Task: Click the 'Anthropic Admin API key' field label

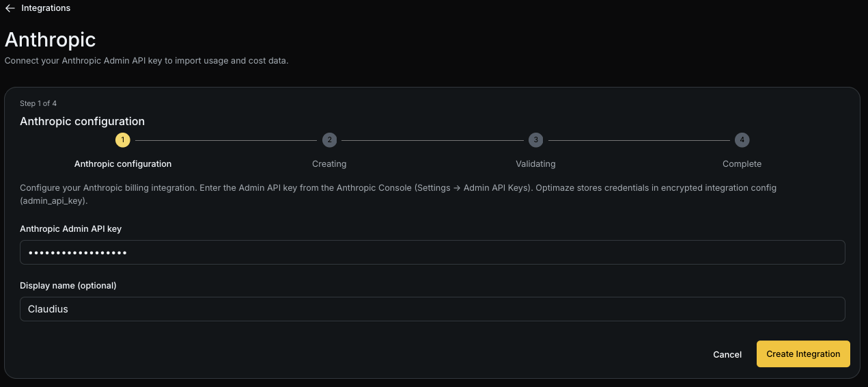Action: (x=71, y=229)
